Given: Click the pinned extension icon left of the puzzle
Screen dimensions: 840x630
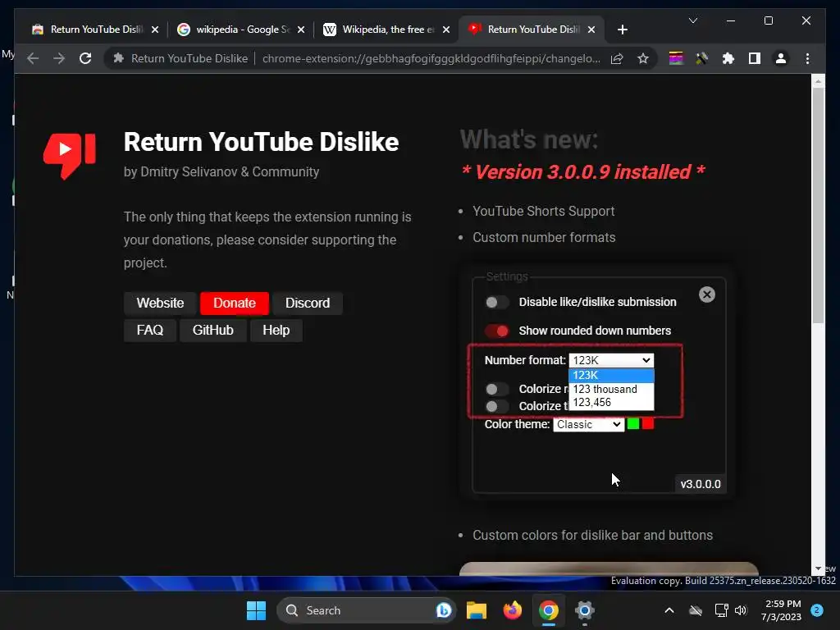Looking at the screenshot, I should tap(702, 58).
